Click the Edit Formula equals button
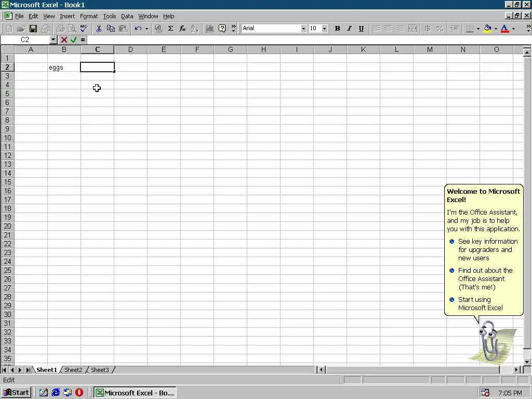This screenshot has height=399, width=532. pyautogui.click(x=83, y=39)
